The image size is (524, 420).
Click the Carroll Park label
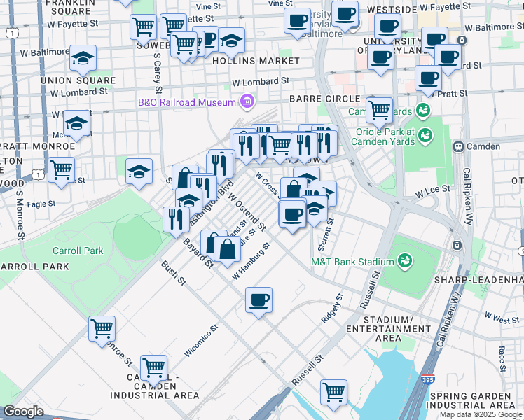click(77, 251)
